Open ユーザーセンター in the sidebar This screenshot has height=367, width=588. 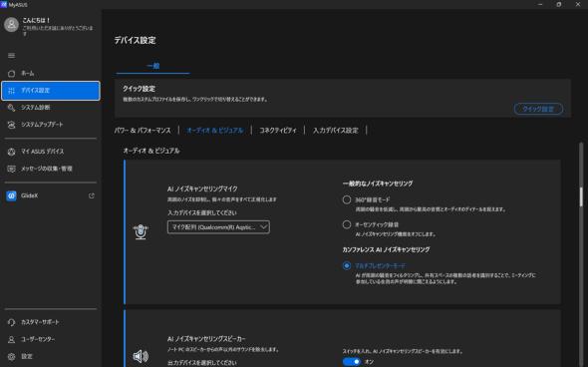[x=38, y=340]
